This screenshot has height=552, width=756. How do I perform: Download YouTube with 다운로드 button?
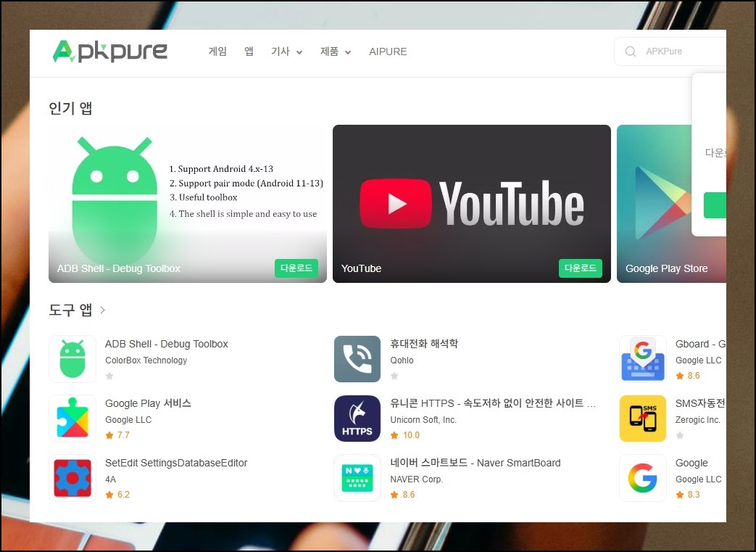pyautogui.click(x=581, y=268)
